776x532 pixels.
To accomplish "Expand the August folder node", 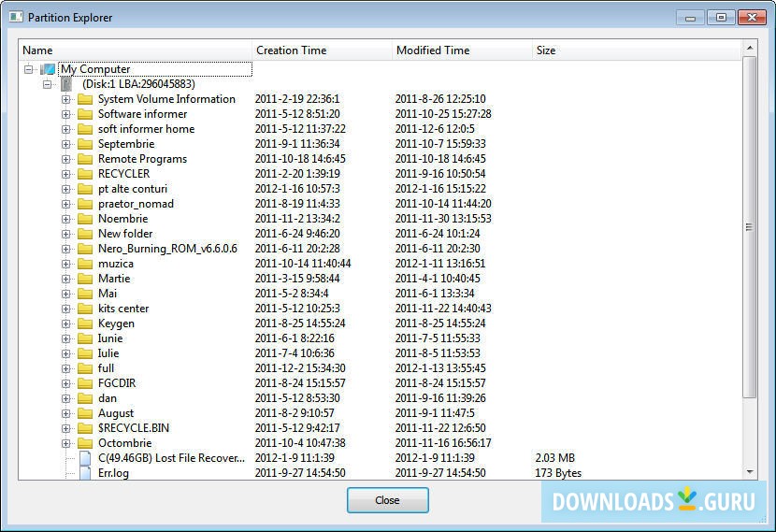I will (x=65, y=413).
